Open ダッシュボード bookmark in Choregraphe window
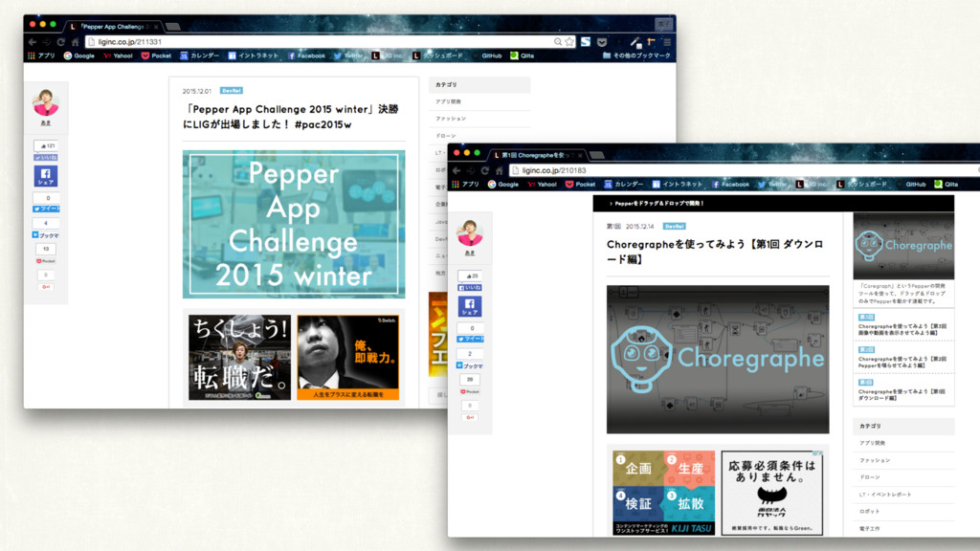Viewport: 980px width, 551px height. click(x=862, y=185)
